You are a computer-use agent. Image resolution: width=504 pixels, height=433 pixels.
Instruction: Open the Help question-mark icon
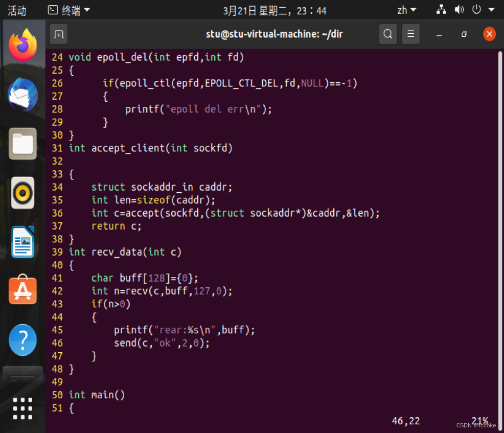(x=22, y=340)
